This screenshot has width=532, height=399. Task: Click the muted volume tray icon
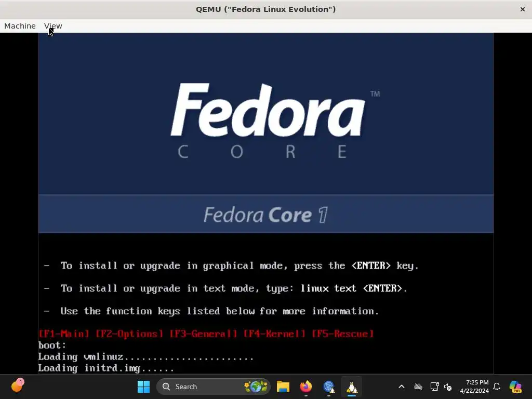448,387
